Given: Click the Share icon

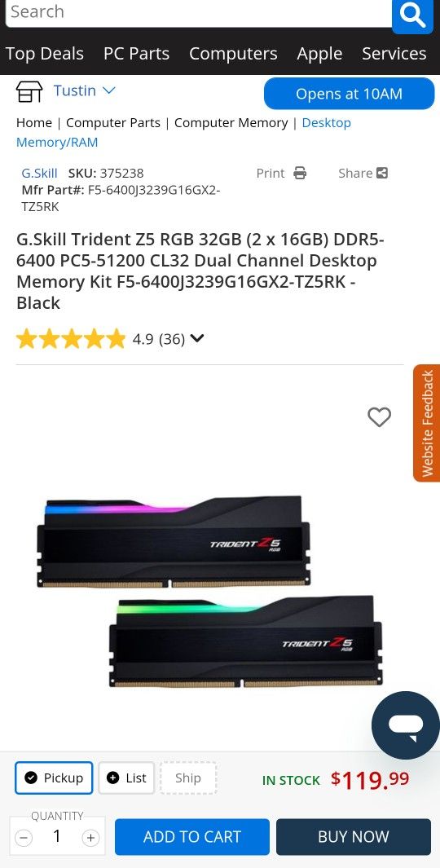Looking at the screenshot, I should click(x=382, y=174).
